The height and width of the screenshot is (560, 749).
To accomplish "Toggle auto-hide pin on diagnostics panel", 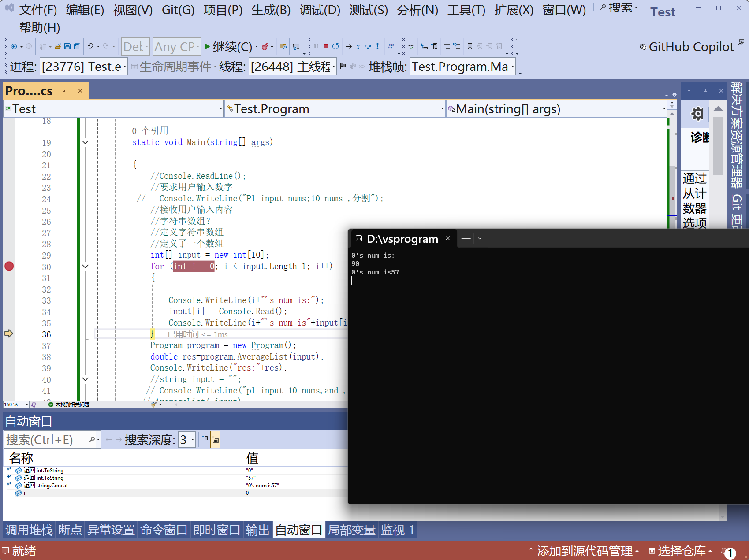I will (x=705, y=91).
